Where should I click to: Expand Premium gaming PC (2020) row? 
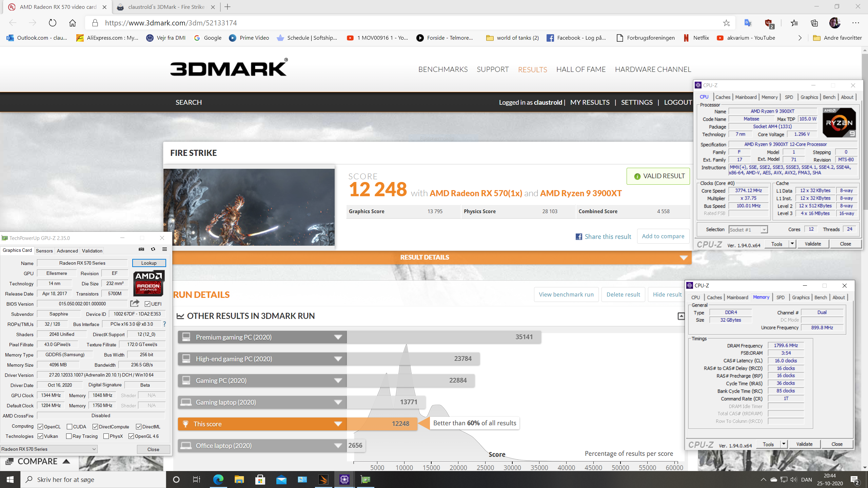coord(338,337)
